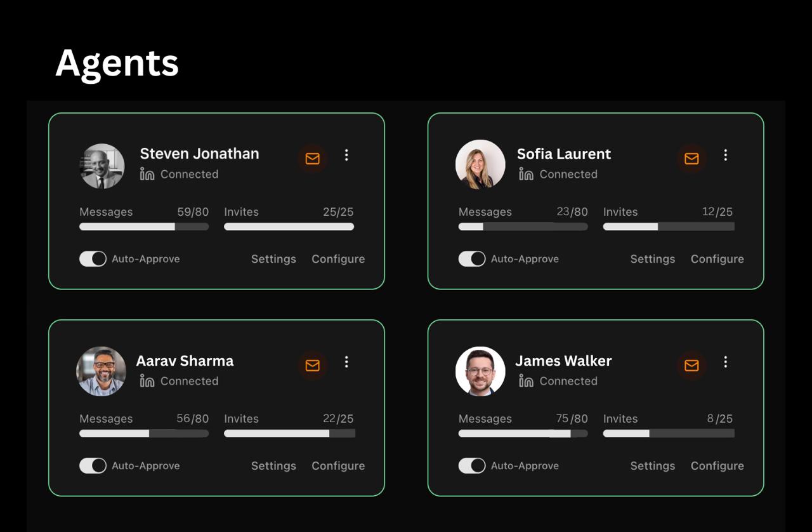Image resolution: width=812 pixels, height=532 pixels.
Task: Open James Walker's three-dot options menu
Action: [726, 362]
